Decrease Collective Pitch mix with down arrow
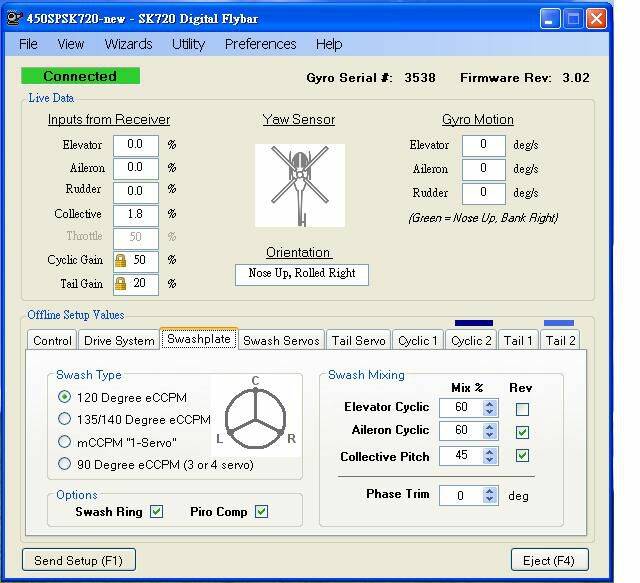640x583 pixels. [489, 460]
